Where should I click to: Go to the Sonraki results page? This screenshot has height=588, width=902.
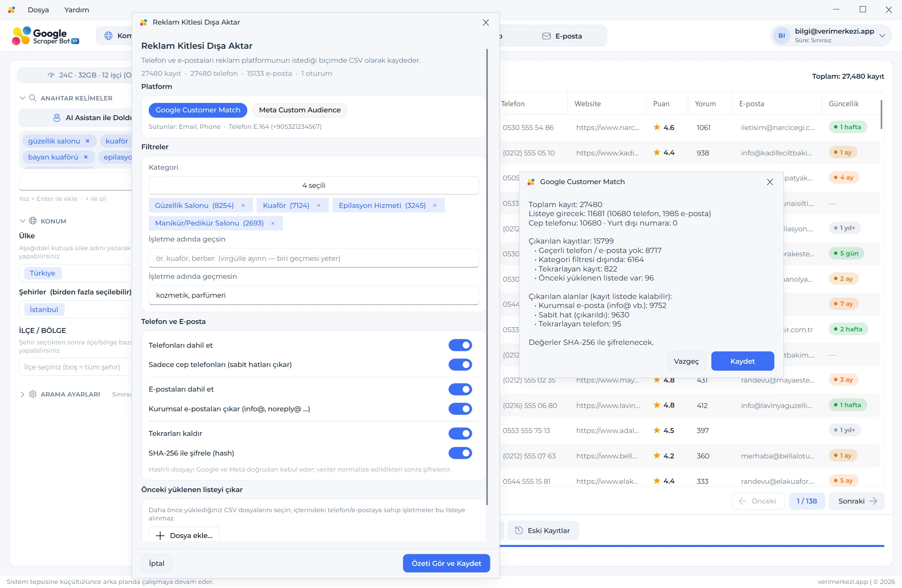point(856,501)
